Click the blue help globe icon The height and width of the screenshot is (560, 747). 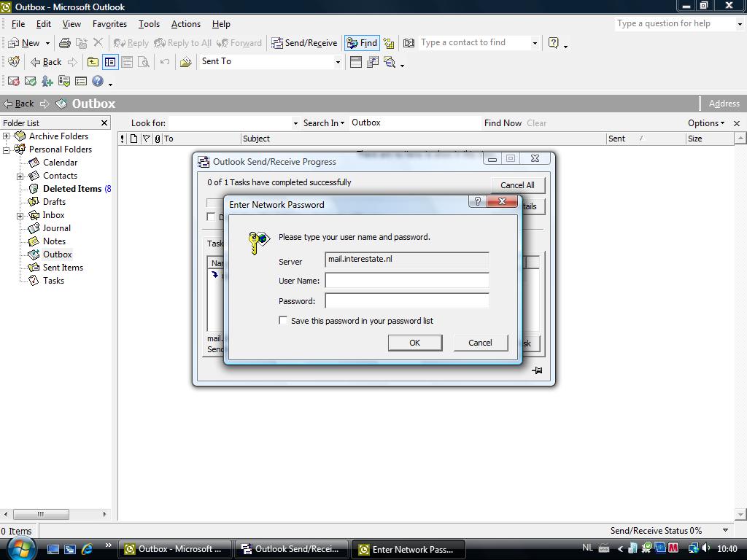click(x=98, y=82)
